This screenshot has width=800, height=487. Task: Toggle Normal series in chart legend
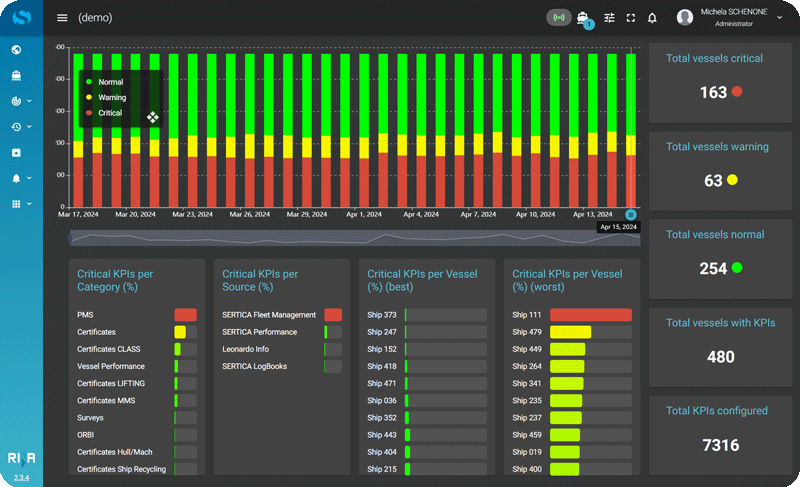coord(105,82)
